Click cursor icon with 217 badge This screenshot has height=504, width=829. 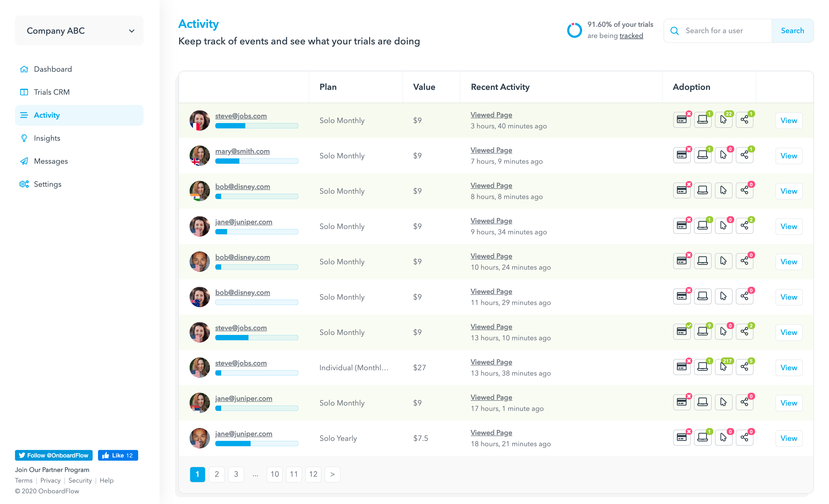(723, 367)
